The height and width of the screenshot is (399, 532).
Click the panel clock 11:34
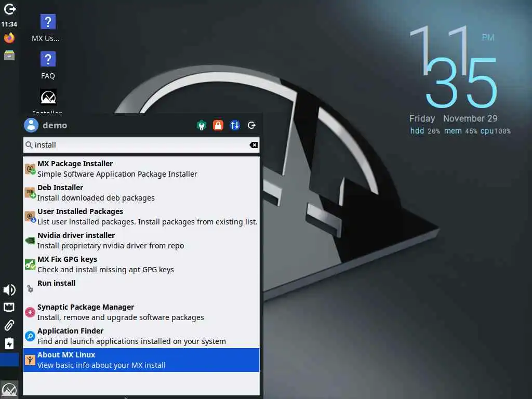pos(9,24)
